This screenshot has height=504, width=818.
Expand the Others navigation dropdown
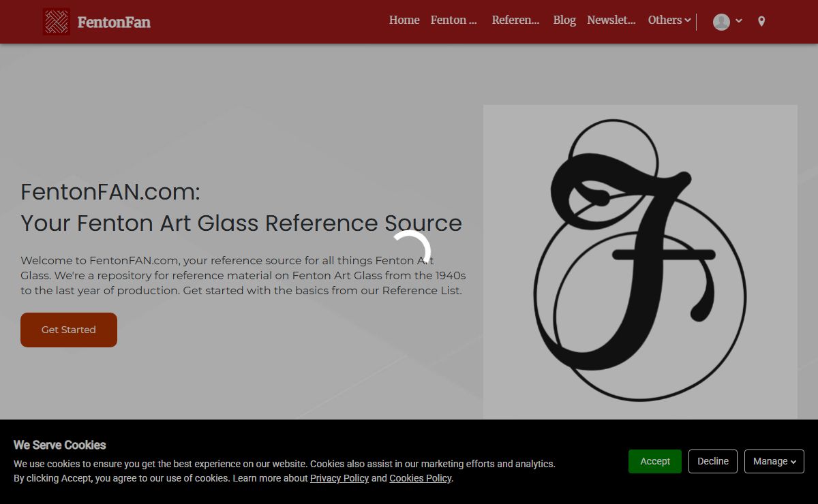tap(669, 20)
